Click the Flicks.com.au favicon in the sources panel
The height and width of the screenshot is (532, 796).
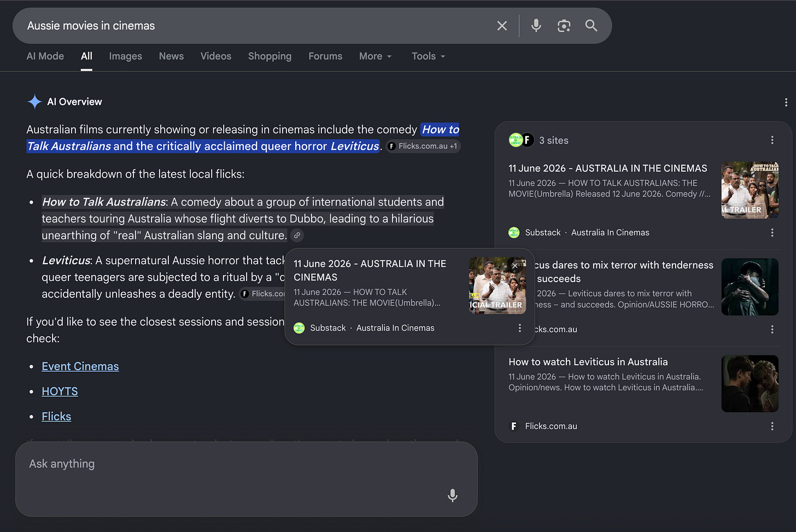coord(514,426)
